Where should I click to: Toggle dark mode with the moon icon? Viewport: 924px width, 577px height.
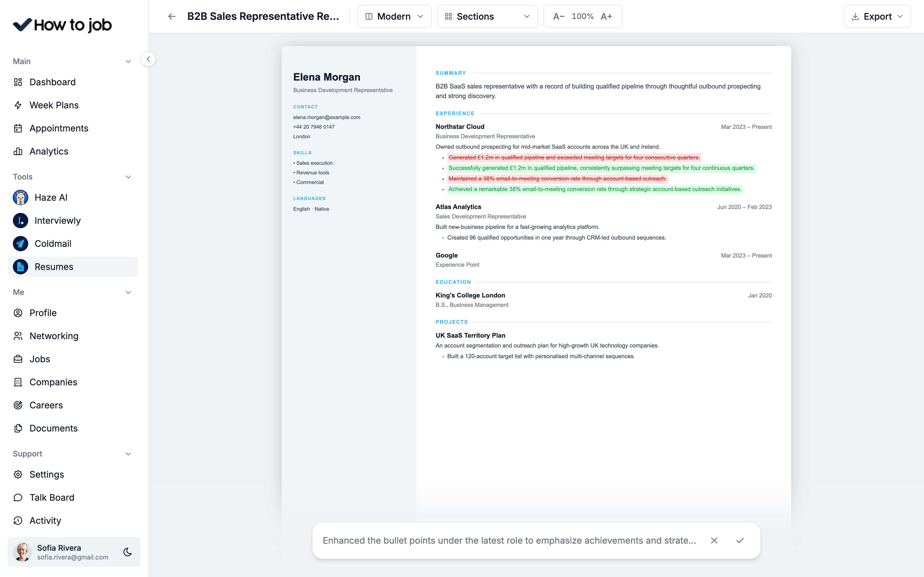127,552
